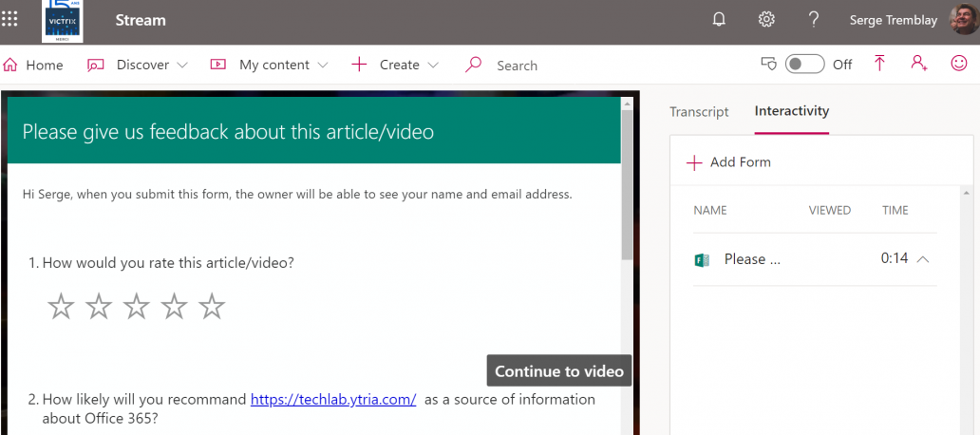Image resolution: width=980 pixels, height=435 pixels.
Task: Click the invite people icon
Action: point(919,63)
